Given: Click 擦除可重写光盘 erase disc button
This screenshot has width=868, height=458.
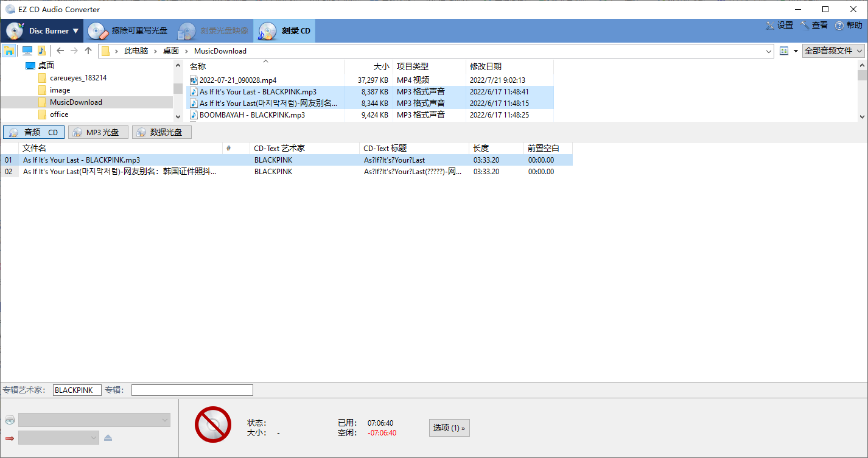Looking at the screenshot, I should coord(128,30).
